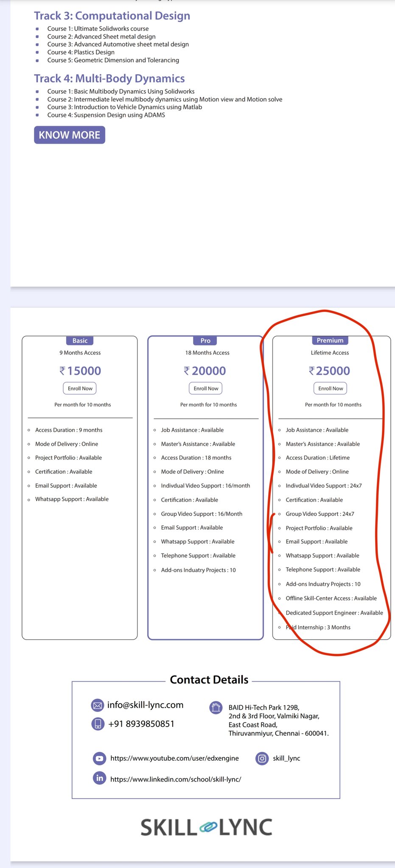Select the phone number +91 8939850851
This screenshot has width=395, height=868.
point(141,724)
